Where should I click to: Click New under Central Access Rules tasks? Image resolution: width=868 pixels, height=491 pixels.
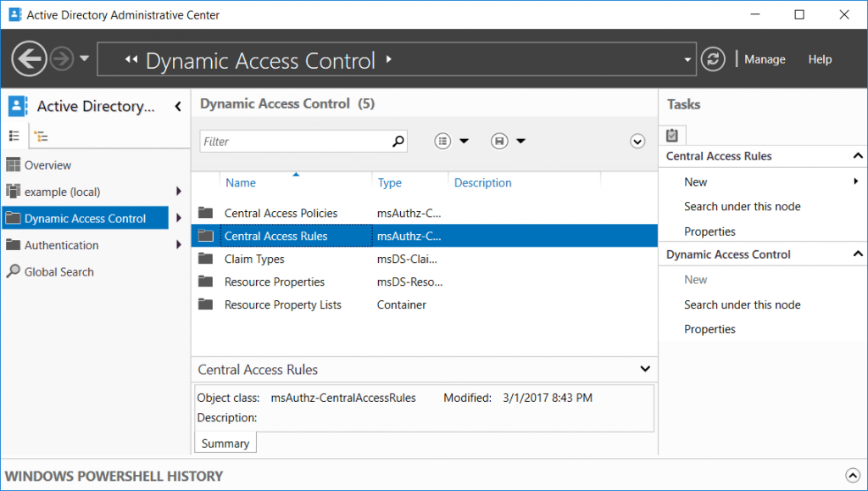(x=695, y=181)
